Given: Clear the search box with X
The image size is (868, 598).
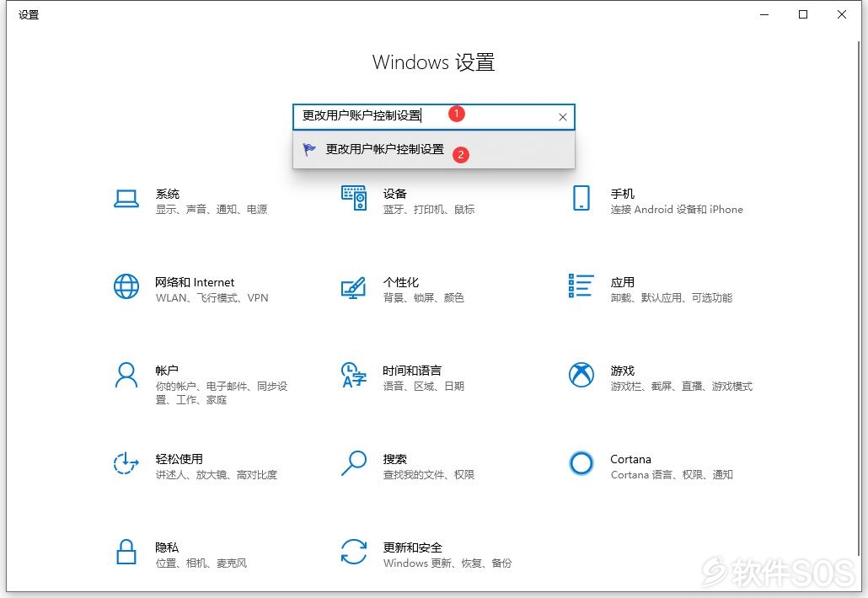Looking at the screenshot, I should tap(562, 117).
